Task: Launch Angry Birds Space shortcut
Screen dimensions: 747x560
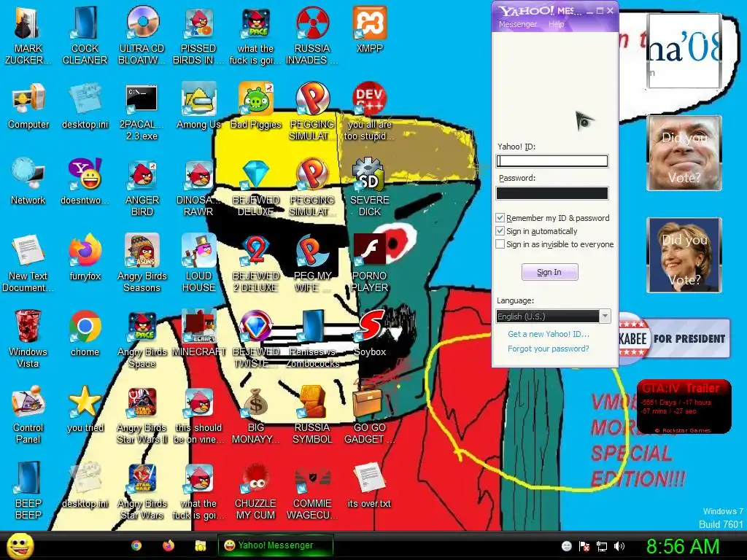Action: (x=142, y=326)
